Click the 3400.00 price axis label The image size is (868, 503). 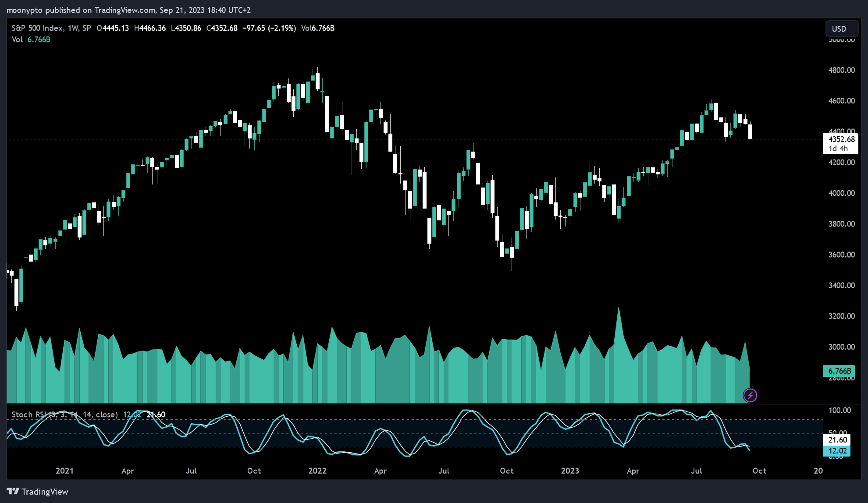tap(841, 285)
